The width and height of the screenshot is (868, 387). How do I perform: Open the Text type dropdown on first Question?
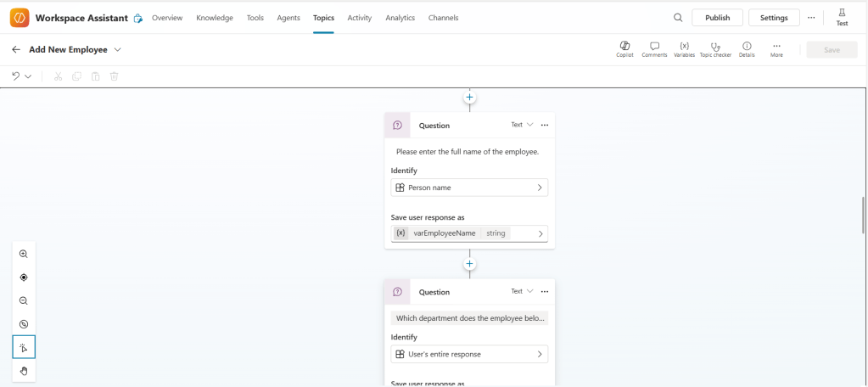522,125
